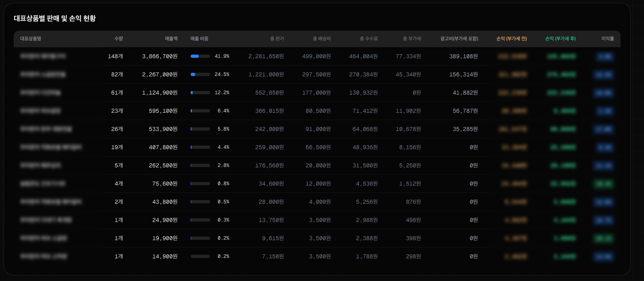Click the 389,108원 ad cost cell

464,56
